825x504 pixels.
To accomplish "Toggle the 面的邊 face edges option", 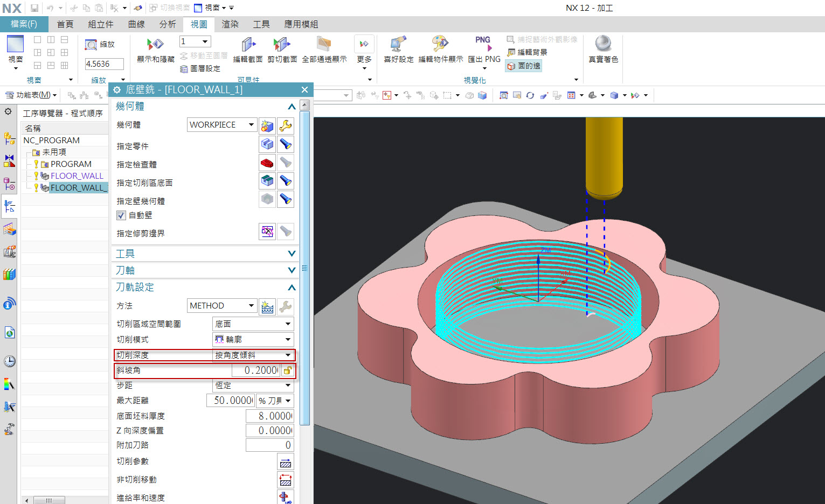I will (x=523, y=66).
